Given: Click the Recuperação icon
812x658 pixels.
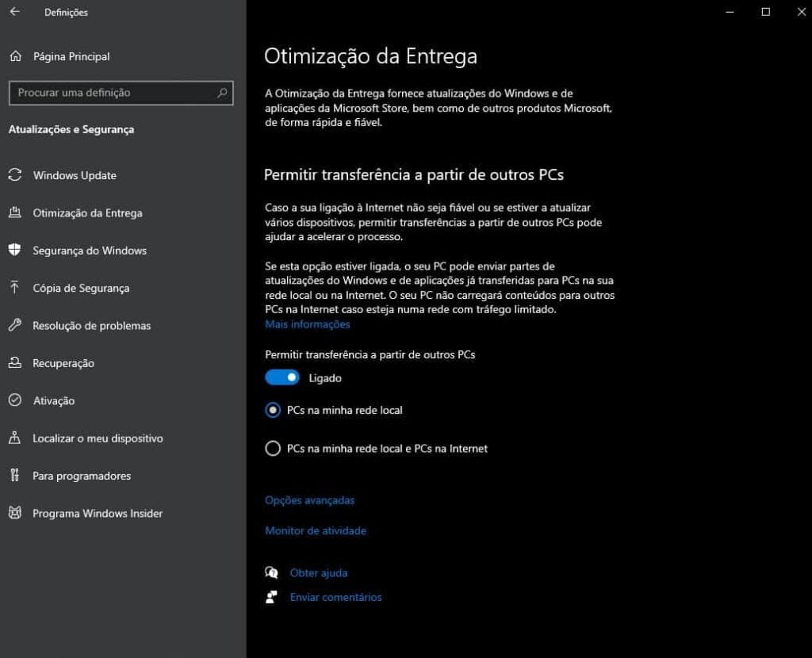Looking at the screenshot, I should coord(15,362).
